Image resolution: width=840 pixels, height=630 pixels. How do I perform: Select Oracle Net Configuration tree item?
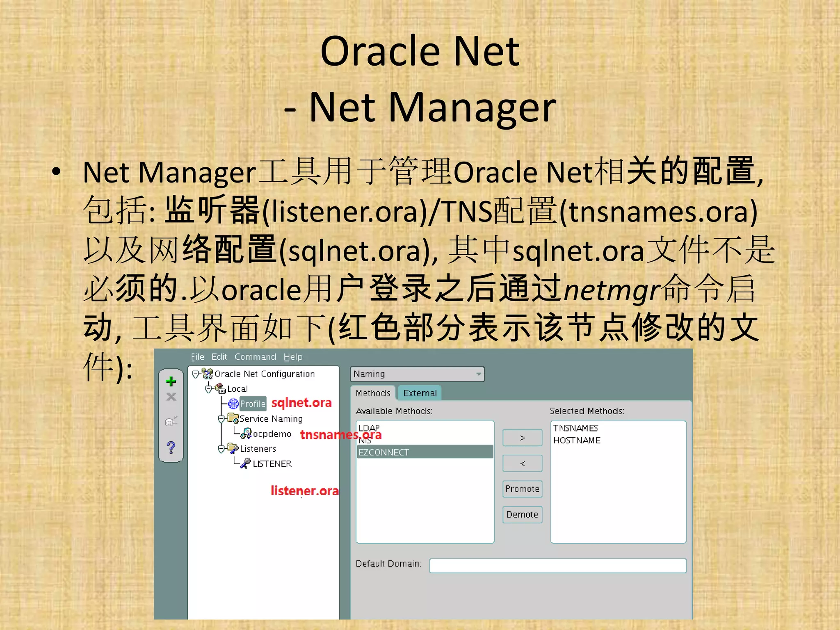[x=265, y=374]
